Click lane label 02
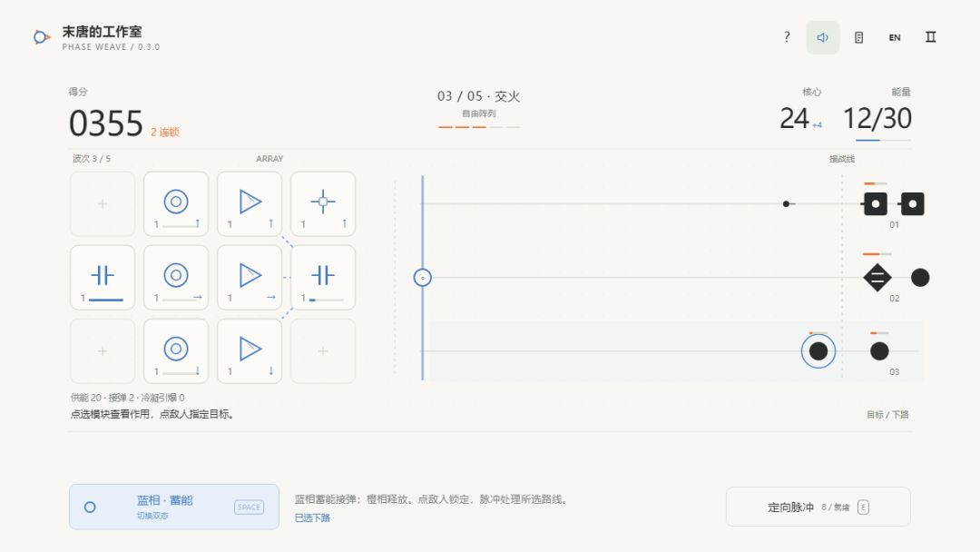The width and height of the screenshot is (980, 552). point(895,298)
